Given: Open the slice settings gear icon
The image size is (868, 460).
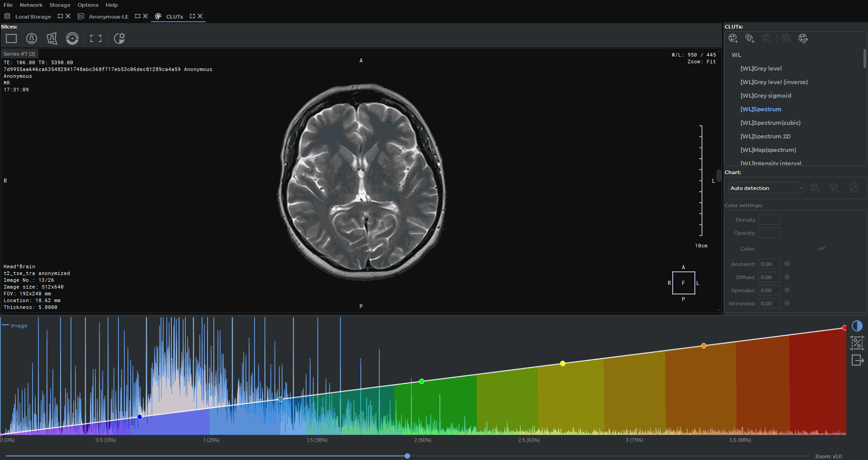Looking at the screenshot, I should tap(119, 38).
